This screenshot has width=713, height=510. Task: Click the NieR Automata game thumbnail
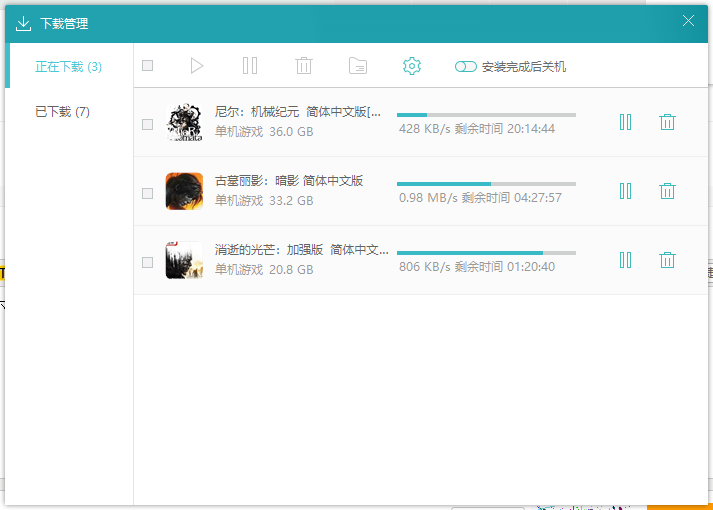[x=184, y=122]
